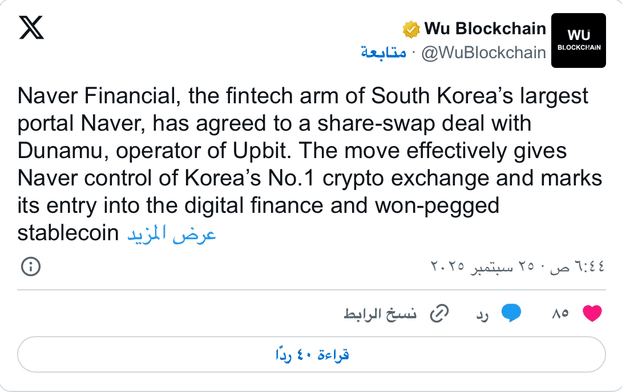Click the tweet line mentioning Naver Financial
Viewport: 622px width, 392px height.
(303, 96)
